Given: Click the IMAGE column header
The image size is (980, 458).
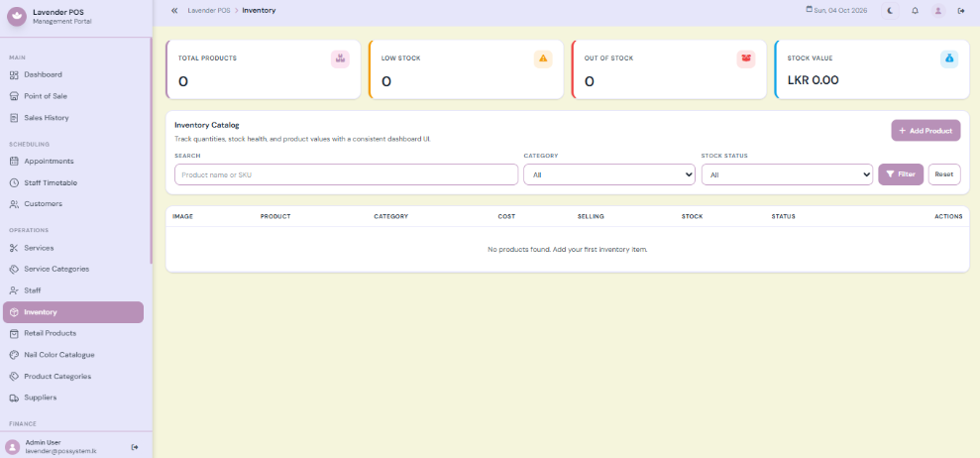Looking at the screenshot, I should click(x=182, y=216).
